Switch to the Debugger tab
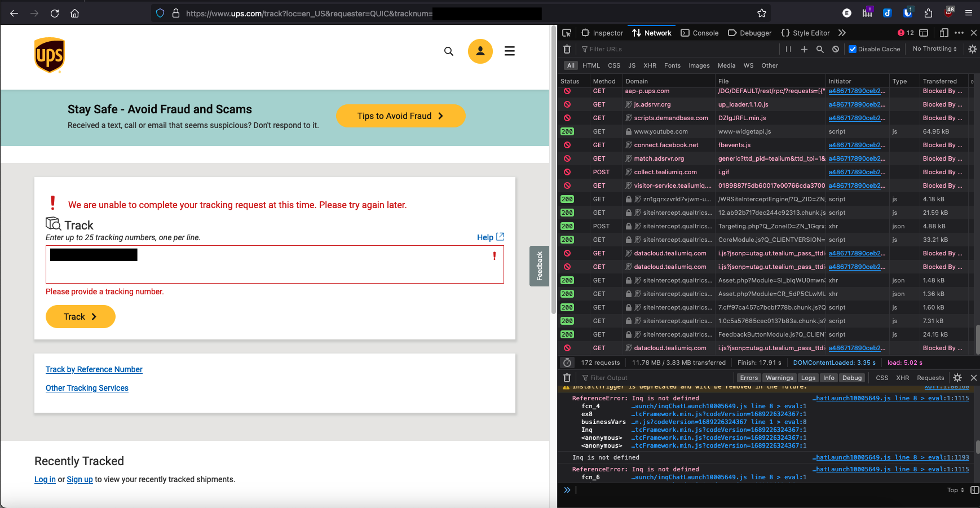Viewport: 980px width, 508px height. click(x=750, y=33)
